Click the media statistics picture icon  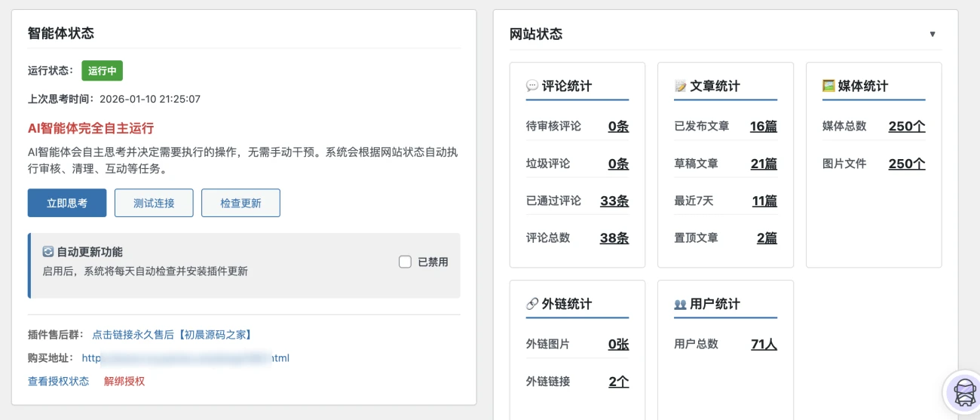(x=828, y=87)
